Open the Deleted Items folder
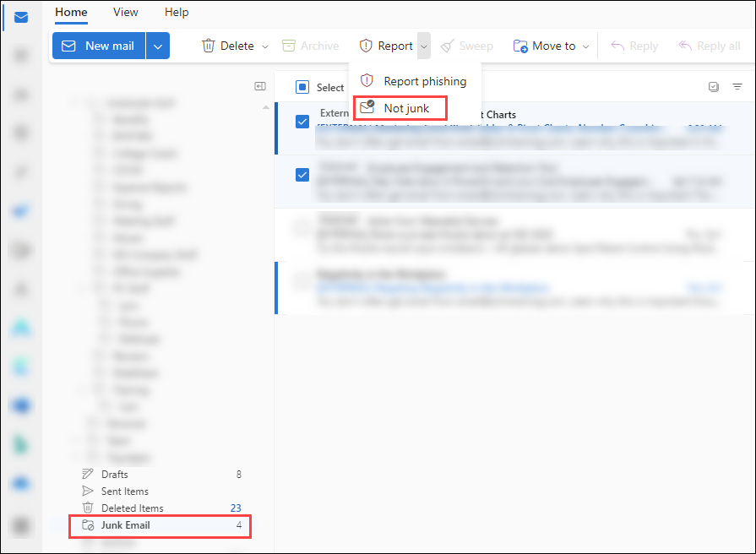Viewport: 756px width, 554px height. pos(161,508)
